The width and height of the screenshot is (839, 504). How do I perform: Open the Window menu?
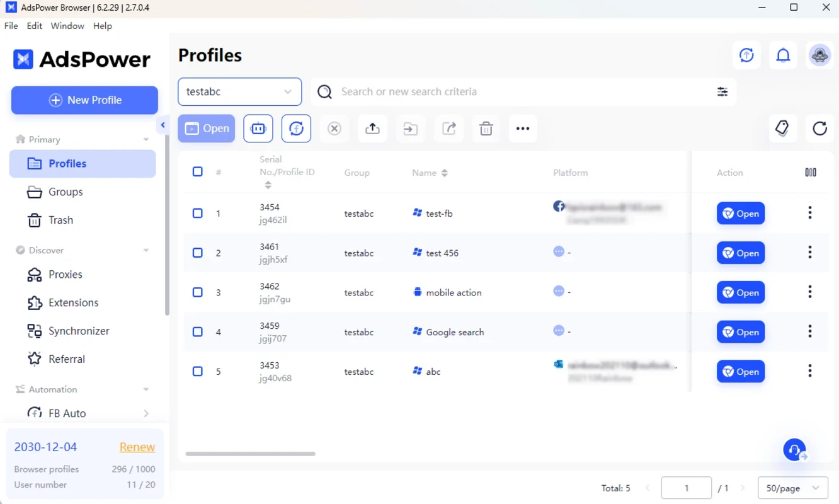click(67, 26)
